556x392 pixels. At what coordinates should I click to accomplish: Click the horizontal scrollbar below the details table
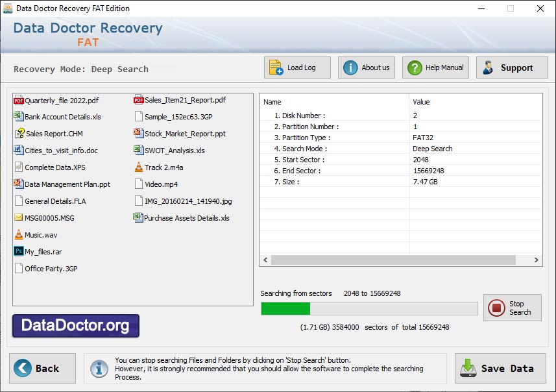[x=402, y=260]
